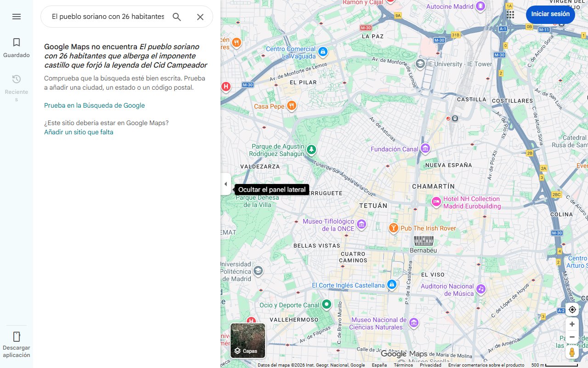Open the Google apps grid
This screenshot has width=588, height=368.
click(x=510, y=14)
